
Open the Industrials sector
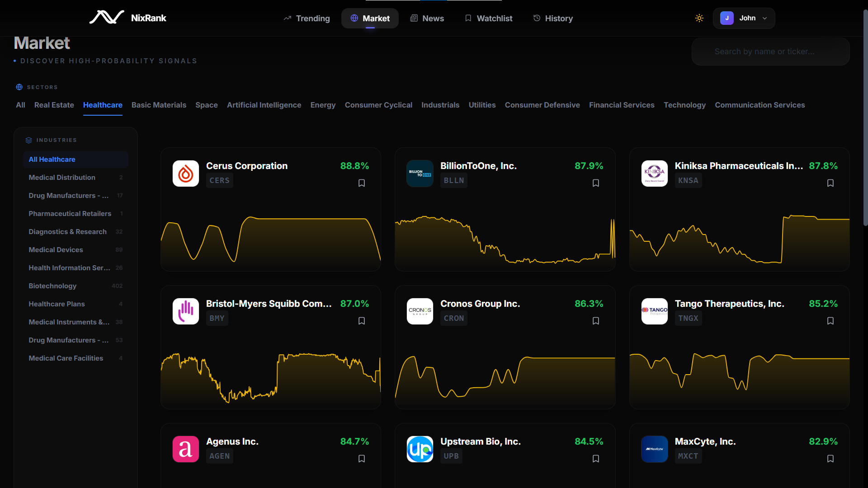point(440,105)
